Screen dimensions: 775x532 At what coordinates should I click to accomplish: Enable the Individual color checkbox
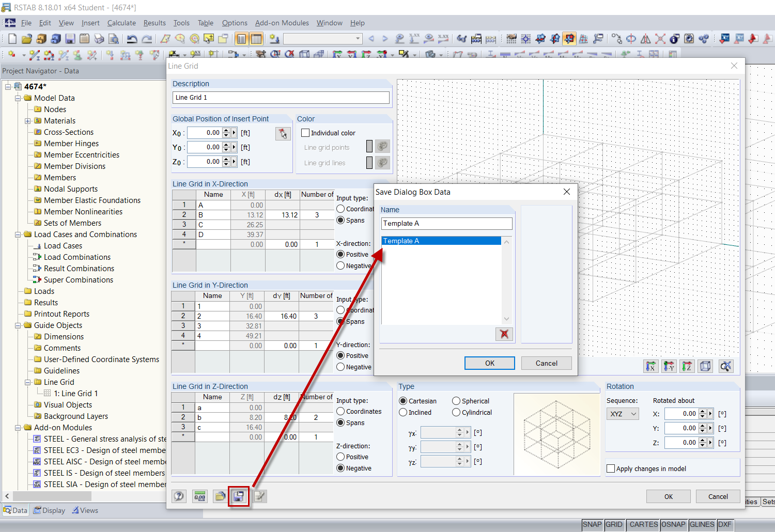pos(305,133)
